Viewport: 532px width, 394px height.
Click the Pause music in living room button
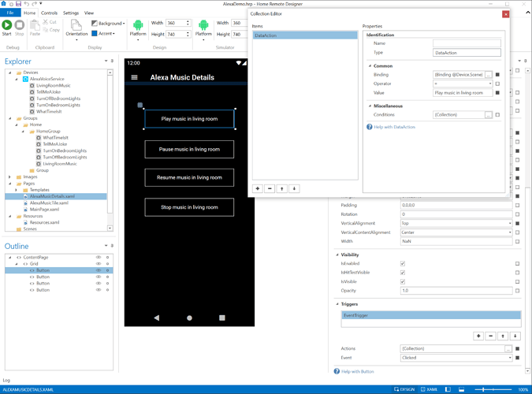189,149
